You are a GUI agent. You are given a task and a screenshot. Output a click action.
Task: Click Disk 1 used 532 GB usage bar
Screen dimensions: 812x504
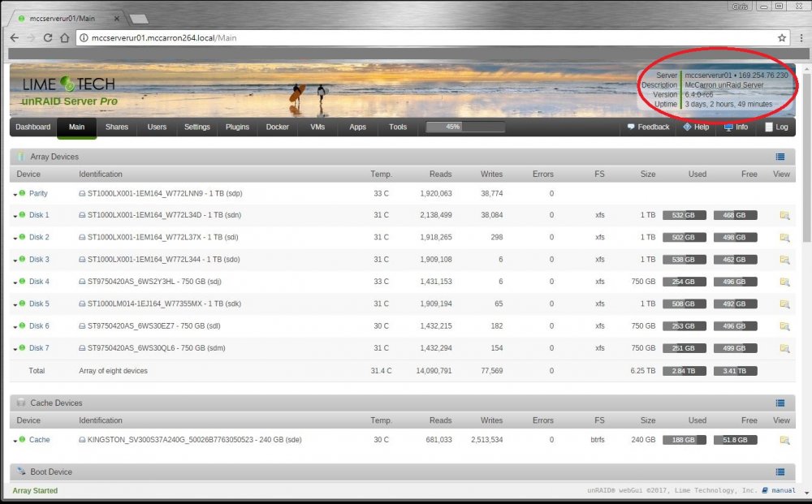684,215
